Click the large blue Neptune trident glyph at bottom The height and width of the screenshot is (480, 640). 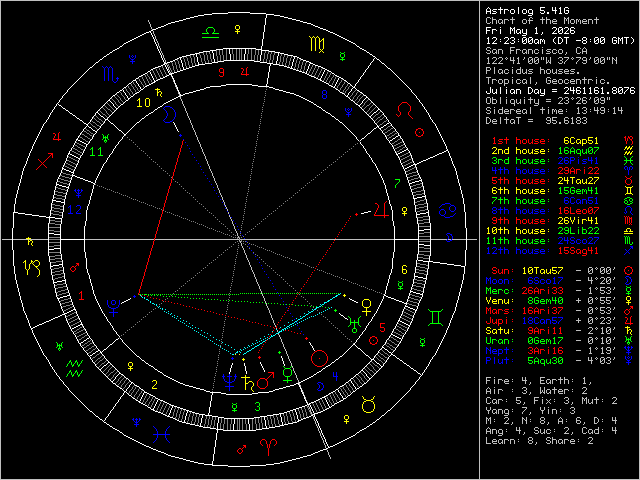(229, 382)
